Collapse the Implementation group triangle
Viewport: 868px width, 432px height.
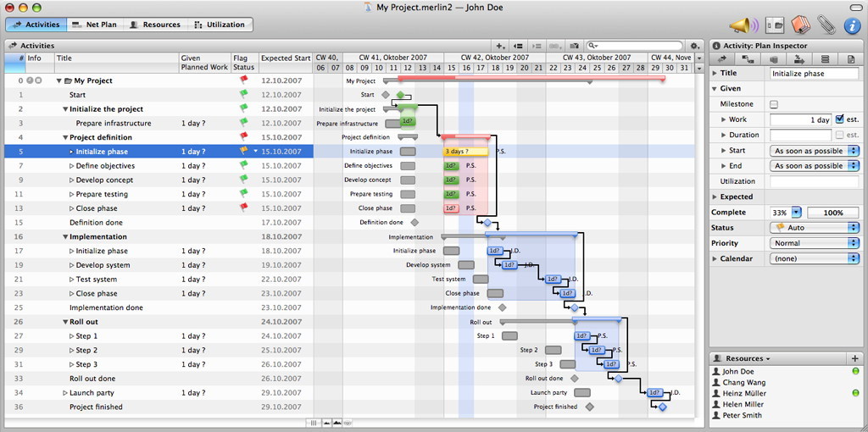[65, 236]
